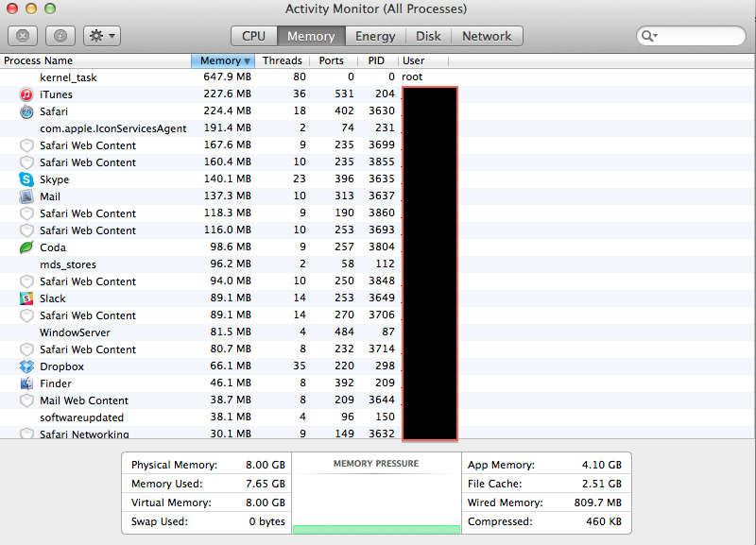Open the Energy tab
Screen dimensions: 756x545
[x=375, y=36]
